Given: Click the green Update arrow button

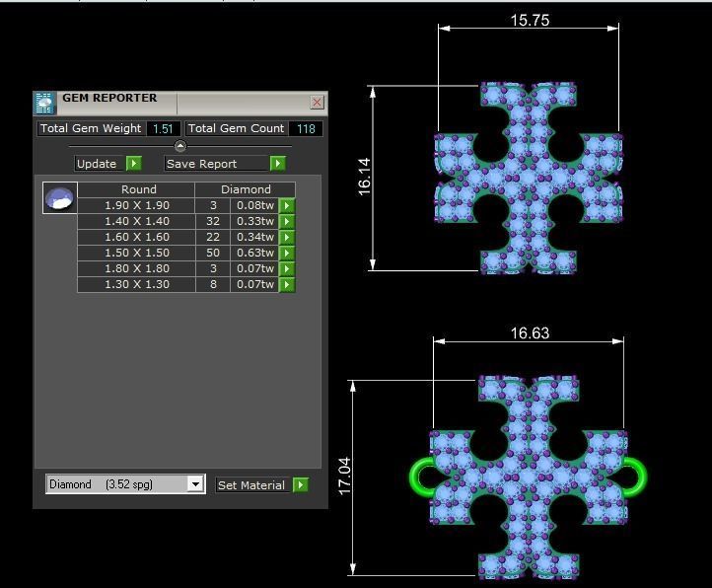Looking at the screenshot, I should [x=134, y=163].
